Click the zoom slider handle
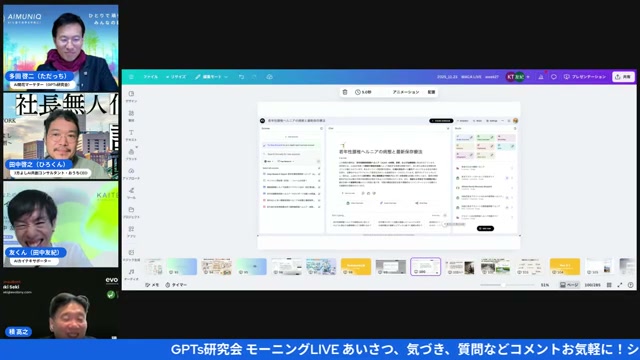The width and height of the screenshot is (640, 360). (x=503, y=285)
